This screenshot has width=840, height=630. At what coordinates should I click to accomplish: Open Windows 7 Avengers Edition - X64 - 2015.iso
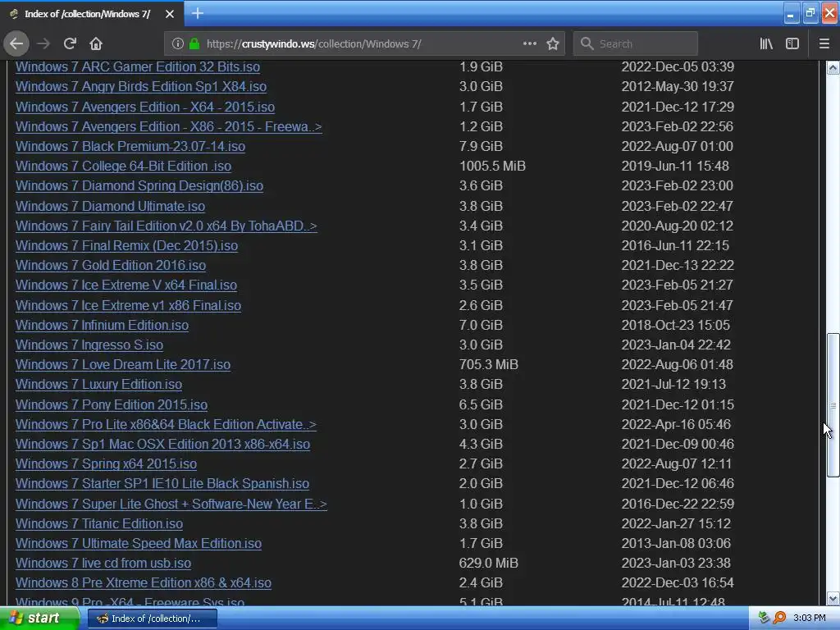(x=145, y=107)
